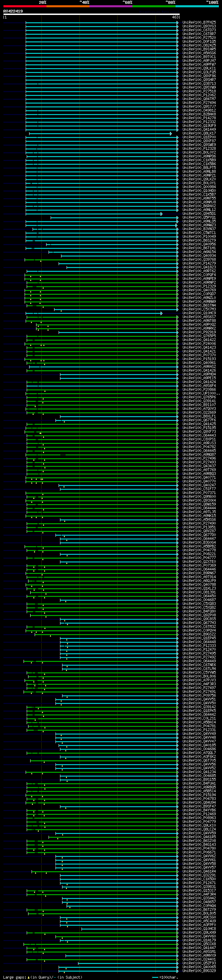Image resolution: width=222 pixels, height=980 pixels.
Task: Select last label UniRef100_B9G329
Action: click(x=199, y=971)
